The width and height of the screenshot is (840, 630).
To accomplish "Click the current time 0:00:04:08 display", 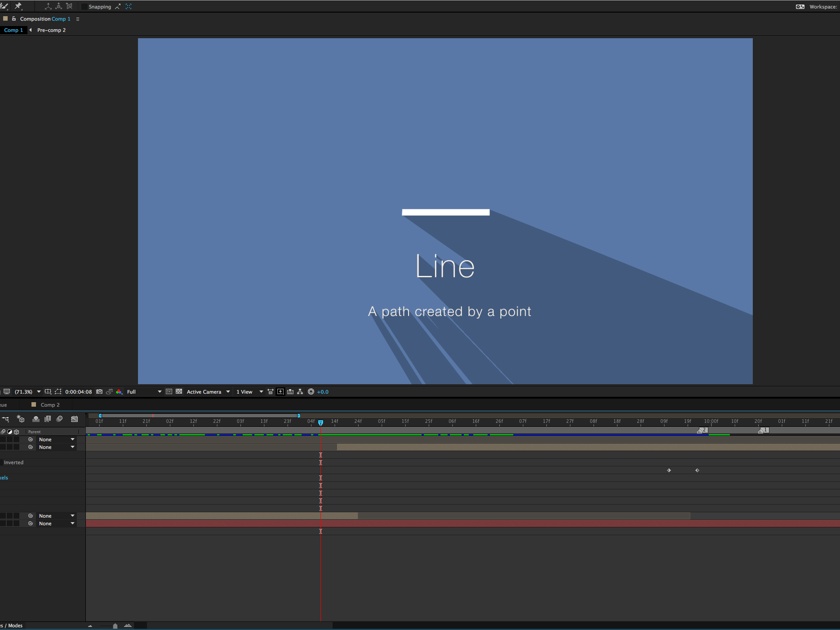I will [x=79, y=392].
